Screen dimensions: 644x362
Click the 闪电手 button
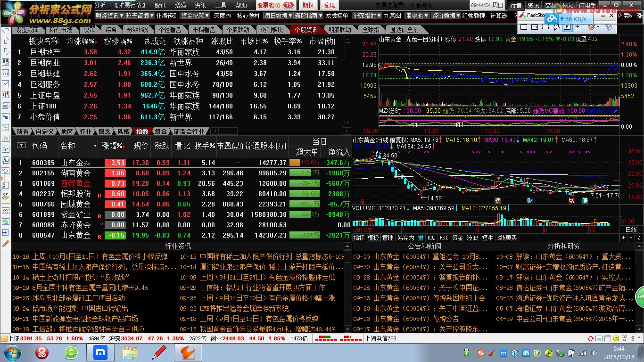tap(587, 5)
